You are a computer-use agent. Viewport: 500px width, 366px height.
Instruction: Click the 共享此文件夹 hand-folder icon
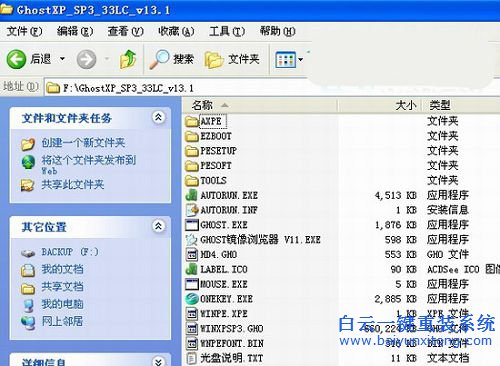27,185
